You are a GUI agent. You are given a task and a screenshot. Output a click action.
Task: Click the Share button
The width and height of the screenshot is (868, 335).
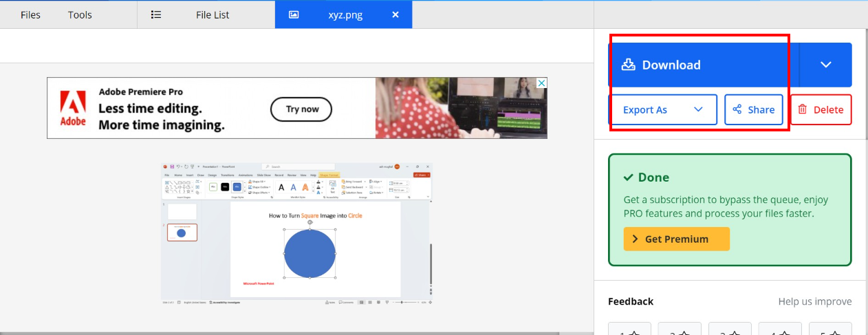coord(754,109)
